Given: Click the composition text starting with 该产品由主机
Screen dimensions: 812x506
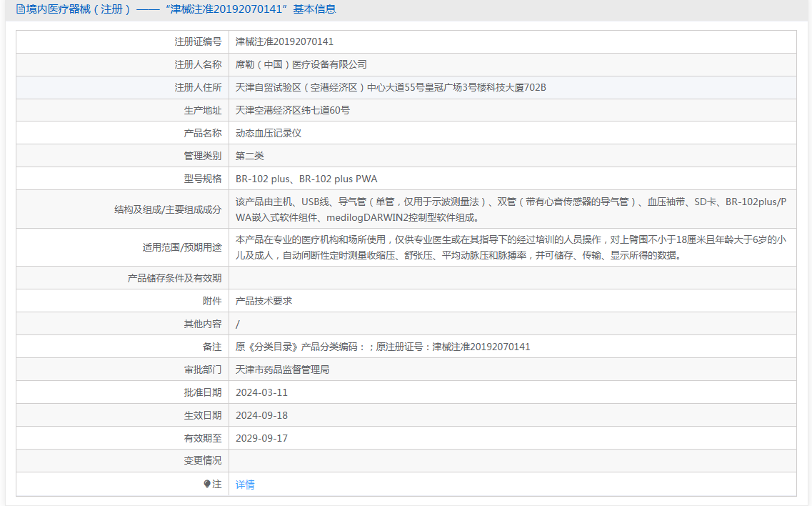Looking at the screenshot, I should pyautogui.click(x=511, y=209).
